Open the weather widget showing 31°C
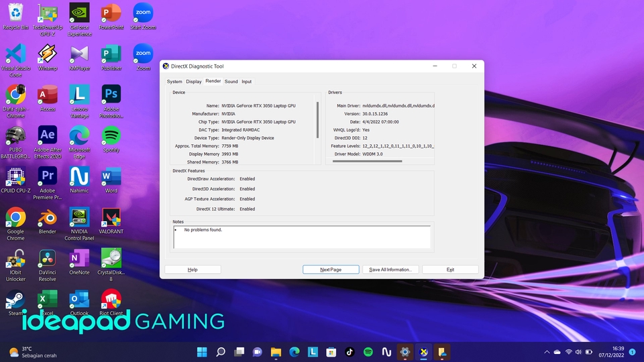The height and width of the screenshot is (362, 644). coord(33,352)
